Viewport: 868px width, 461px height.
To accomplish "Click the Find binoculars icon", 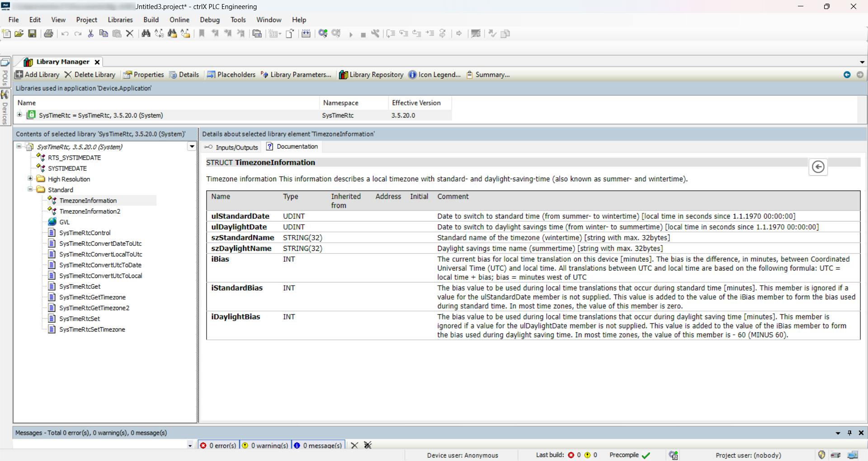I will [146, 33].
